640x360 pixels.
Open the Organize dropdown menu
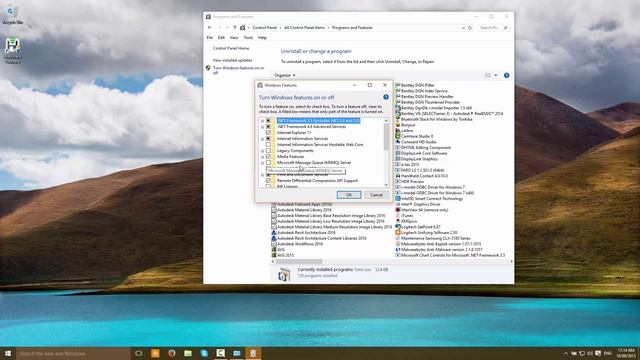285,76
